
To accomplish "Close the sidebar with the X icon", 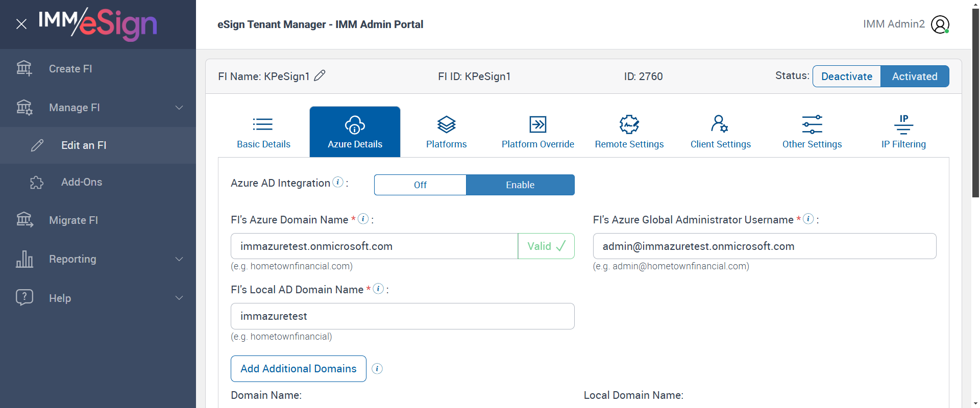I will pos(21,24).
